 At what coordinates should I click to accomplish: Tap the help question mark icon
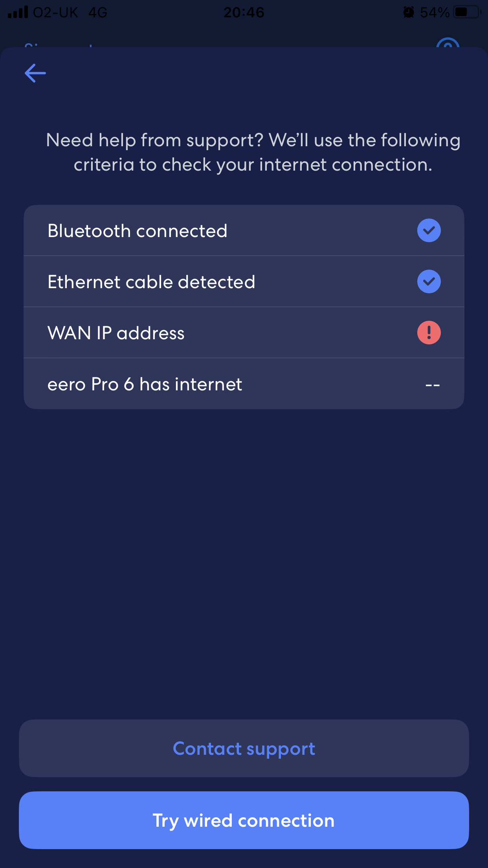(448, 44)
